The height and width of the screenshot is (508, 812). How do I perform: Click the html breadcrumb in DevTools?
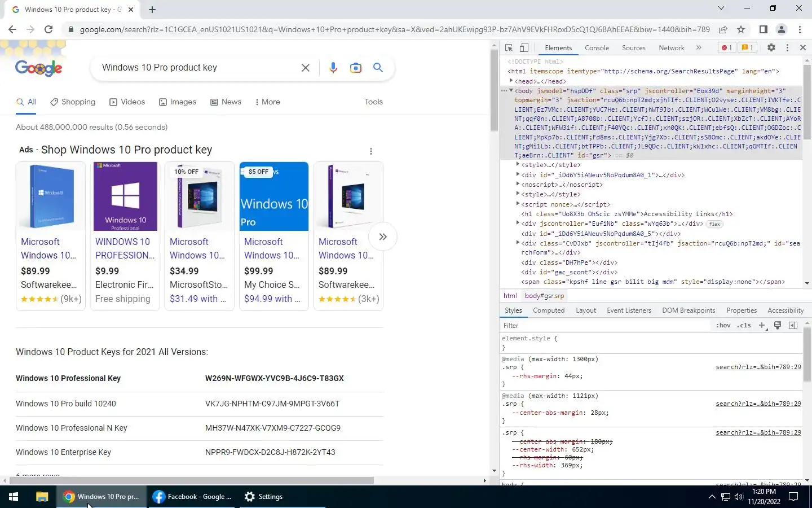tap(510, 296)
